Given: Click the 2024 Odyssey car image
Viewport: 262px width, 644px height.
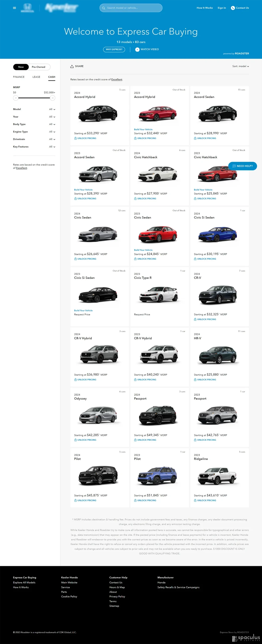Looking at the screenshot, I should [98, 415].
